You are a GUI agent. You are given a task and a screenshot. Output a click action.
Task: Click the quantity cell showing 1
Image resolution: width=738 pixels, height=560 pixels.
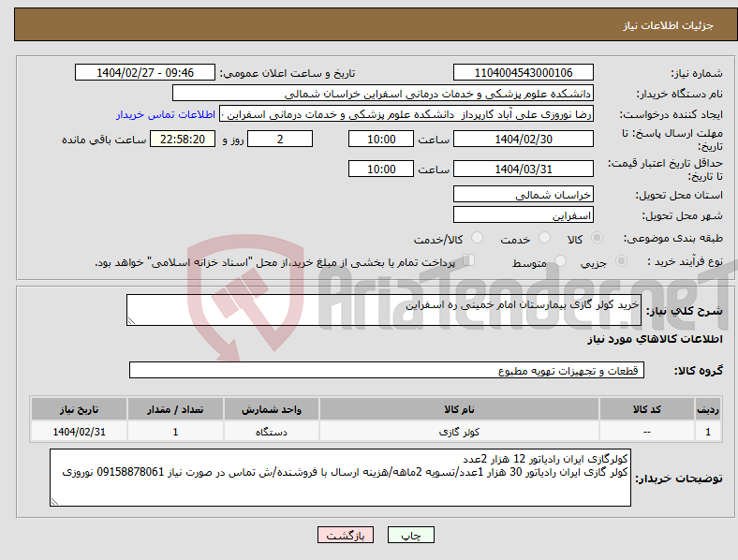click(x=175, y=432)
